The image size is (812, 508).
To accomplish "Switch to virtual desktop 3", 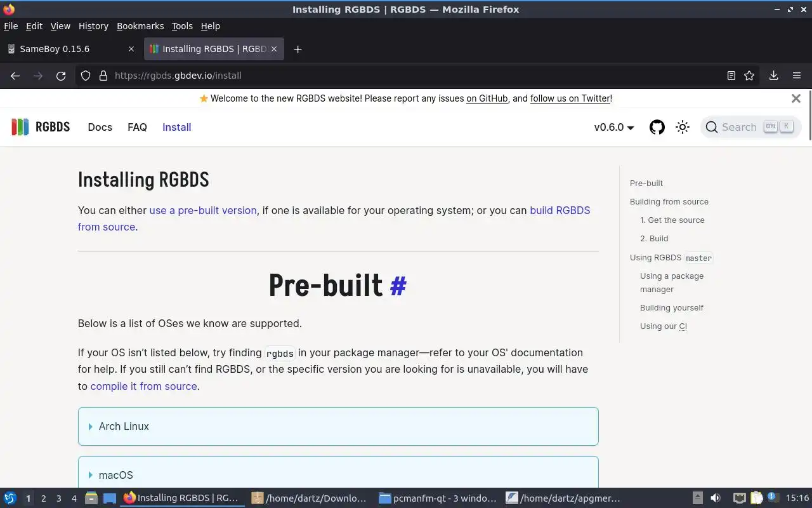I will pyautogui.click(x=59, y=498).
